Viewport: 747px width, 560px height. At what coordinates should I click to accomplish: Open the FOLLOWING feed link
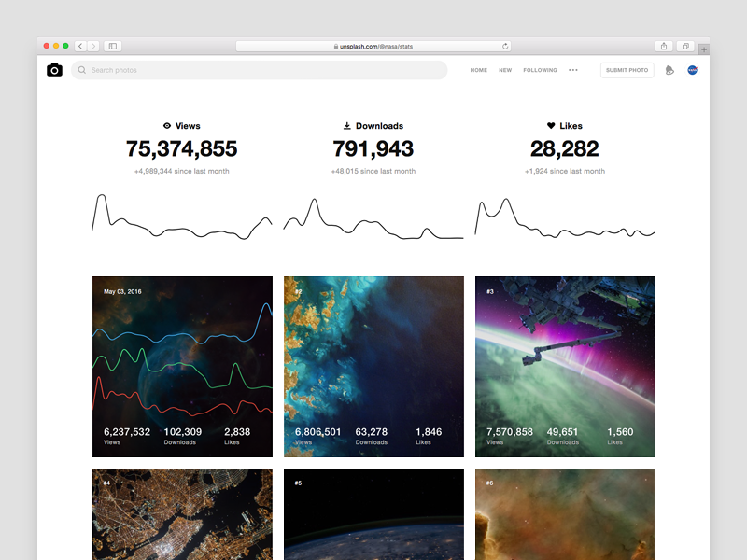(x=540, y=70)
